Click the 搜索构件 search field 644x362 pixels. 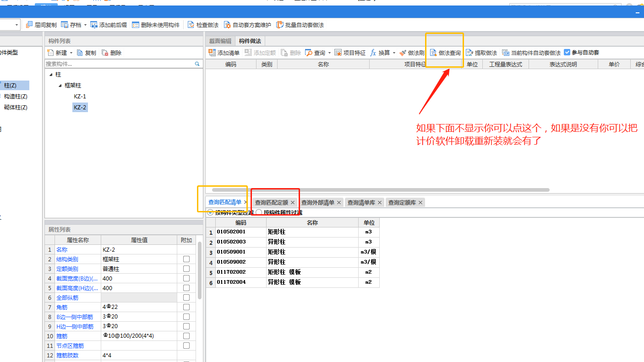click(x=120, y=64)
